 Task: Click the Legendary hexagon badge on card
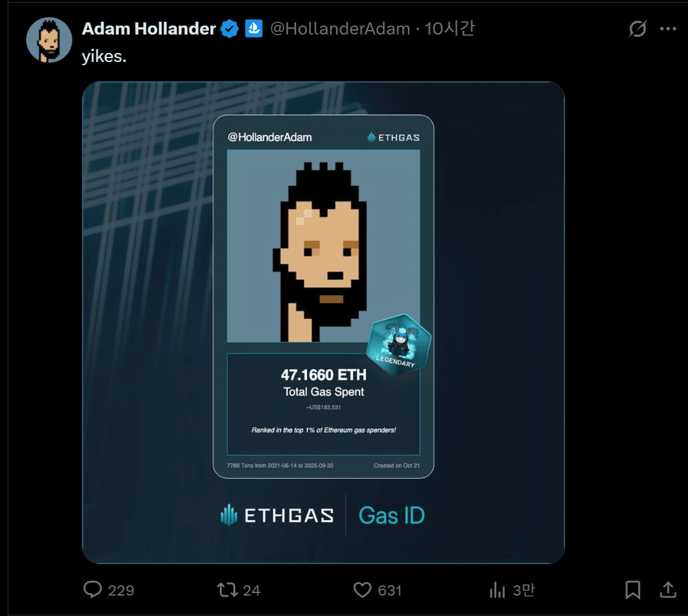(x=398, y=344)
